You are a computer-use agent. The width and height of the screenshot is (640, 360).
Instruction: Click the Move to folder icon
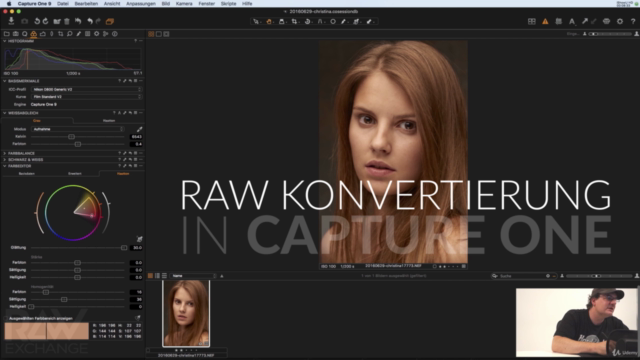point(57,21)
